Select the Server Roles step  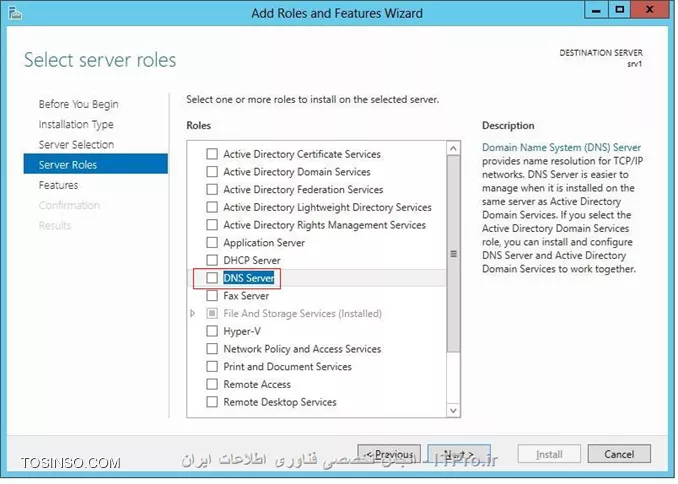[x=96, y=164]
